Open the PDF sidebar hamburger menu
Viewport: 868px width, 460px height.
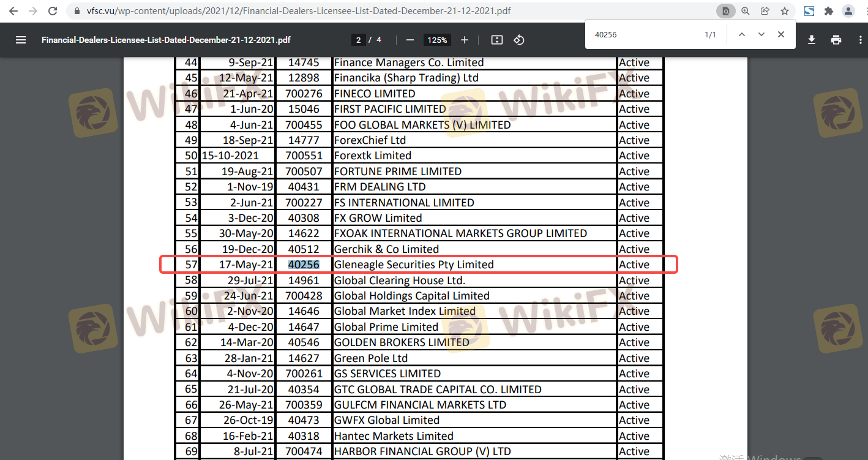pyautogui.click(x=21, y=40)
